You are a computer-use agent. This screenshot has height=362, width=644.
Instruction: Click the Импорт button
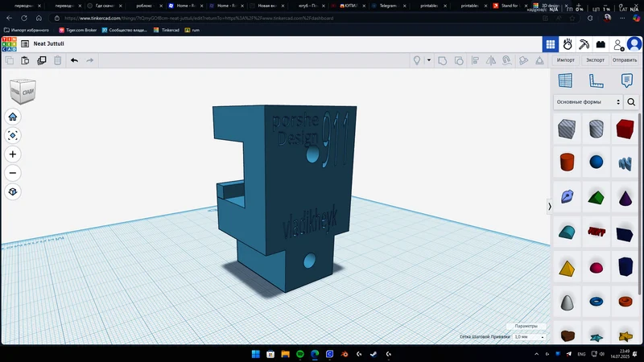click(x=566, y=60)
